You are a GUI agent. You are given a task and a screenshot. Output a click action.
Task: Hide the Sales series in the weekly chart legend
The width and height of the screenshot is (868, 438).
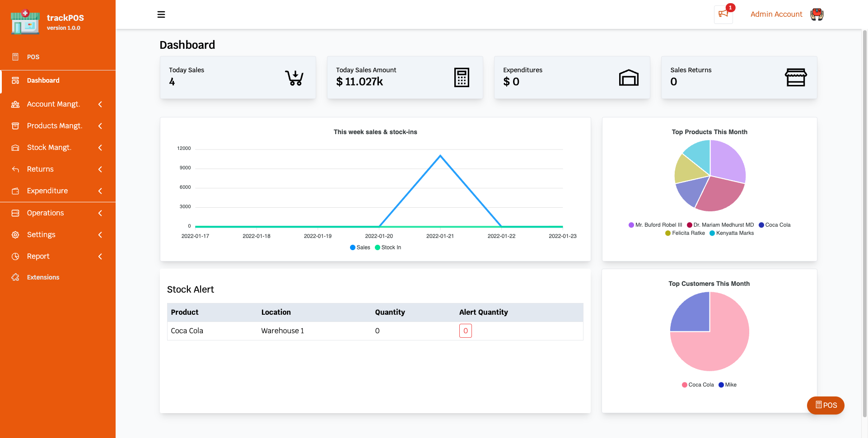point(359,247)
